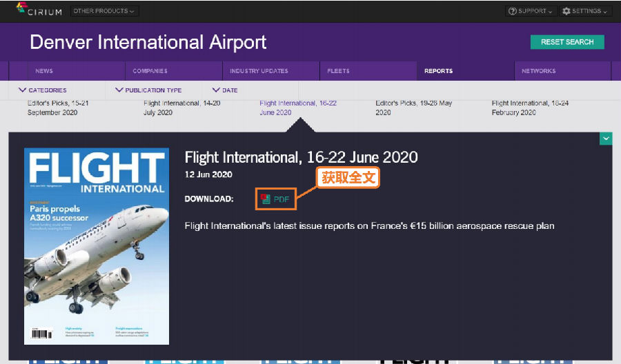Open the Networks tab
This screenshot has height=364, width=621.
point(538,71)
